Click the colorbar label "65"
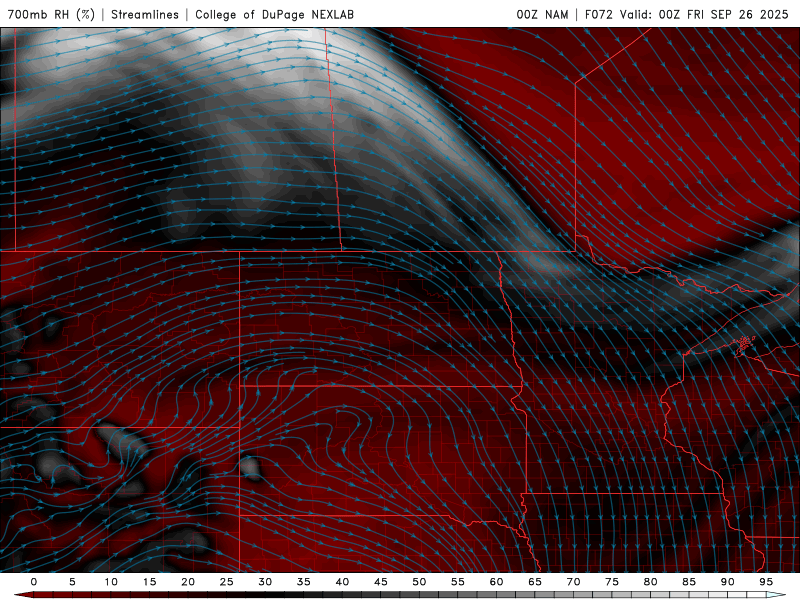The width and height of the screenshot is (800, 600). [535, 582]
